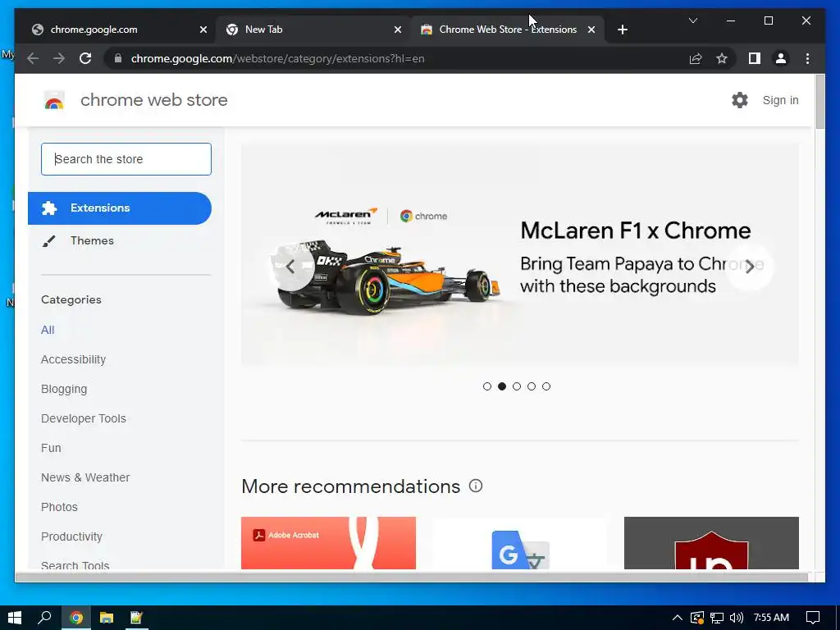Image resolution: width=840 pixels, height=630 pixels.
Task: Select second carousel slide dot
Action: 502,386
